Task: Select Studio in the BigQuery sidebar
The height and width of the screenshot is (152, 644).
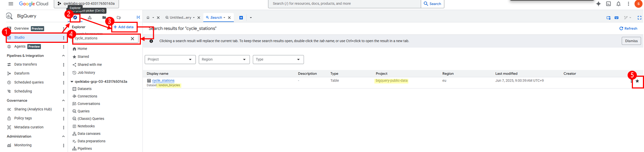Action: [x=19, y=37]
